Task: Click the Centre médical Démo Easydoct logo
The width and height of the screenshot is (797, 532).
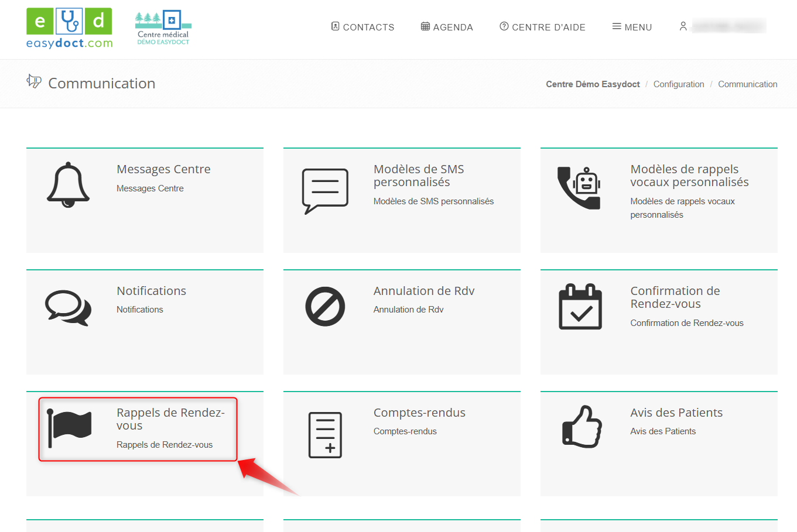Action: click(163, 28)
